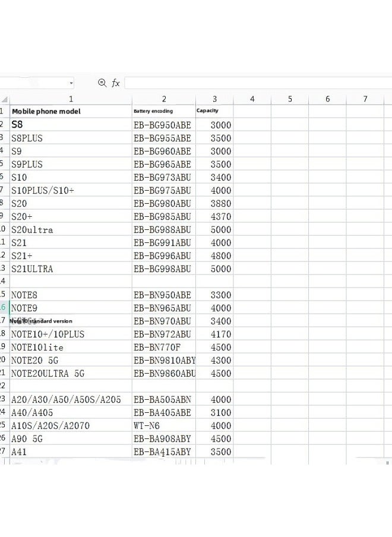This screenshot has height=537, width=392.
Task: Select column header 7
Action: (365, 99)
